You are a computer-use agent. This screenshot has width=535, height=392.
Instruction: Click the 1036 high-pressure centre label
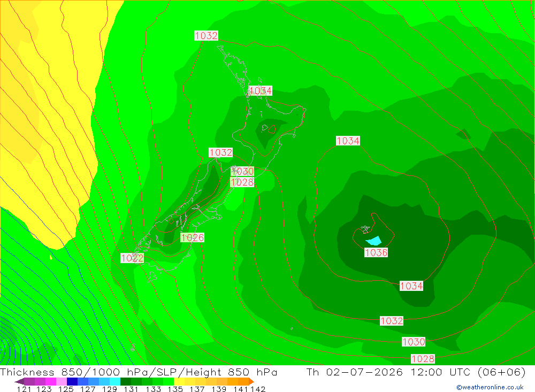[x=376, y=252]
